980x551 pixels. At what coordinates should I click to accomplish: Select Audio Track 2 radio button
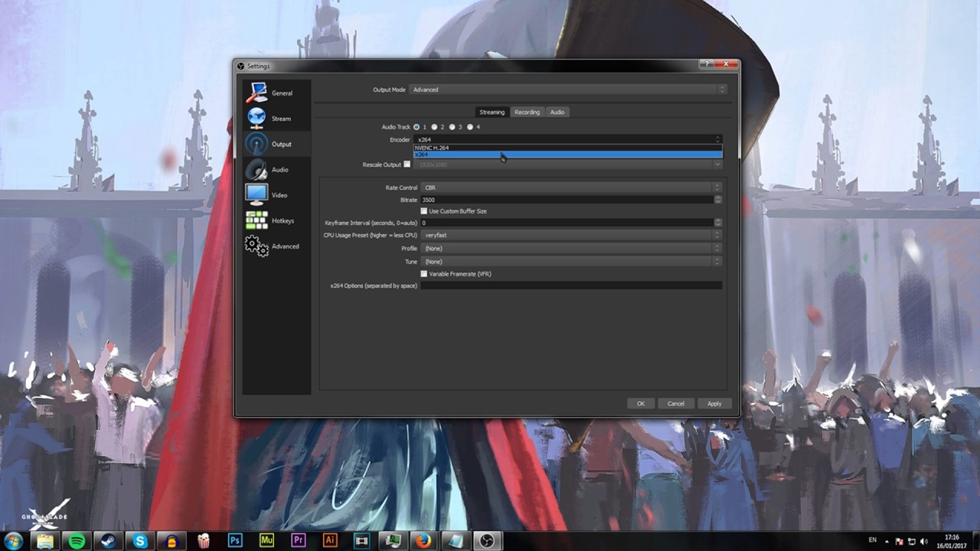coord(434,127)
